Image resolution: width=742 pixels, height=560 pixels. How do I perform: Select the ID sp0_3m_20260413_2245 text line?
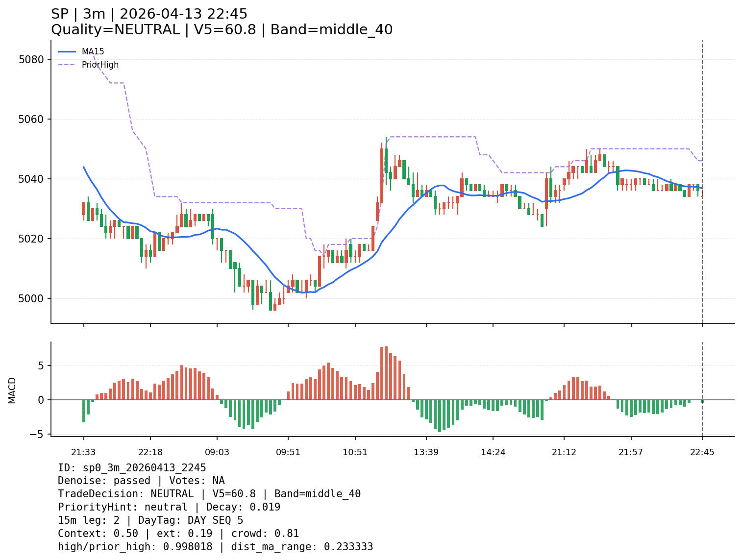132,468
